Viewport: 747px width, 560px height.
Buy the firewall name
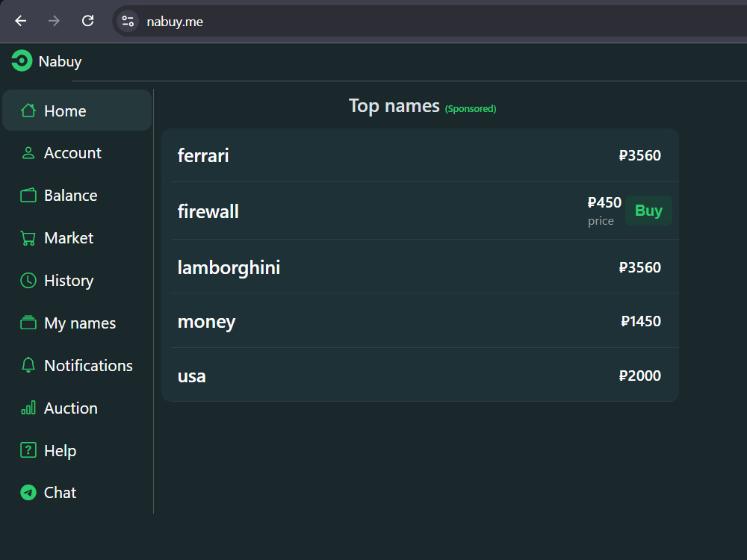coord(648,211)
